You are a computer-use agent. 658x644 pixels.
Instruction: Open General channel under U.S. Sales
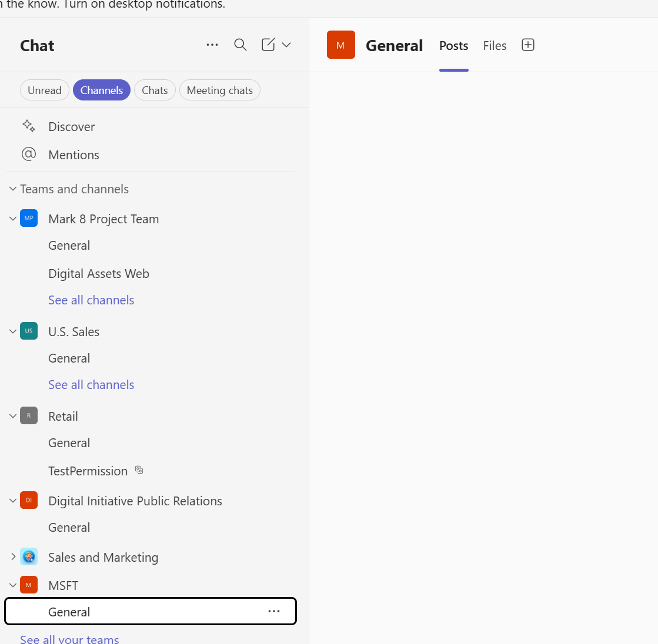coord(69,358)
